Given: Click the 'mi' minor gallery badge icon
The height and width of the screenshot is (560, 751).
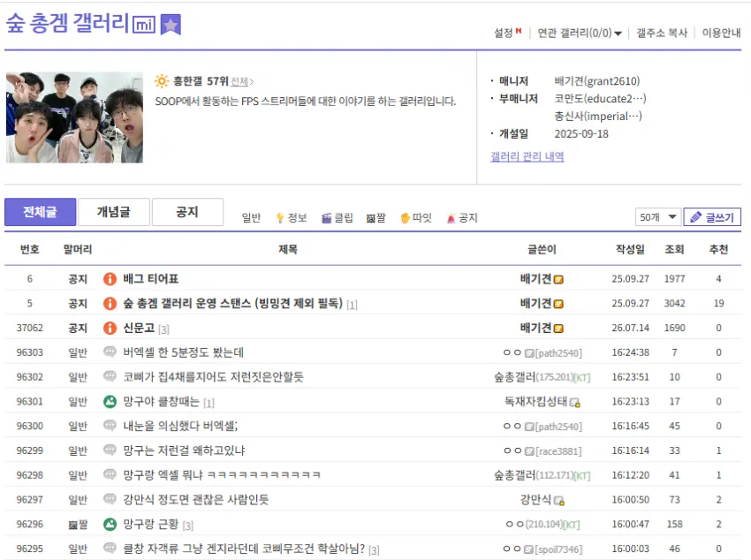Looking at the screenshot, I should (144, 25).
